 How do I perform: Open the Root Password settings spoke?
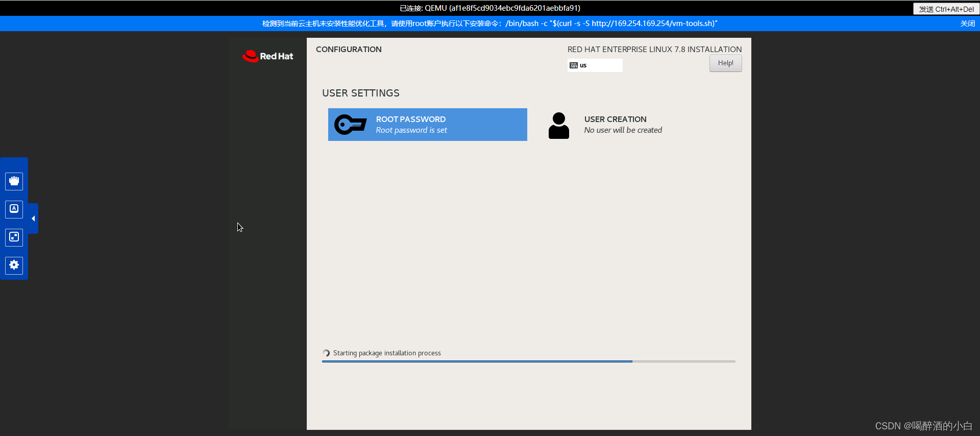coord(427,125)
